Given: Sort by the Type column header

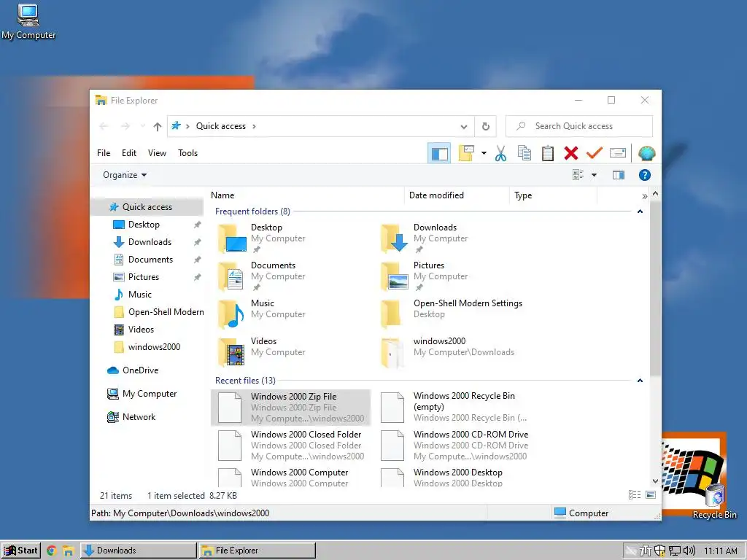Looking at the screenshot, I should coord(553,195).
